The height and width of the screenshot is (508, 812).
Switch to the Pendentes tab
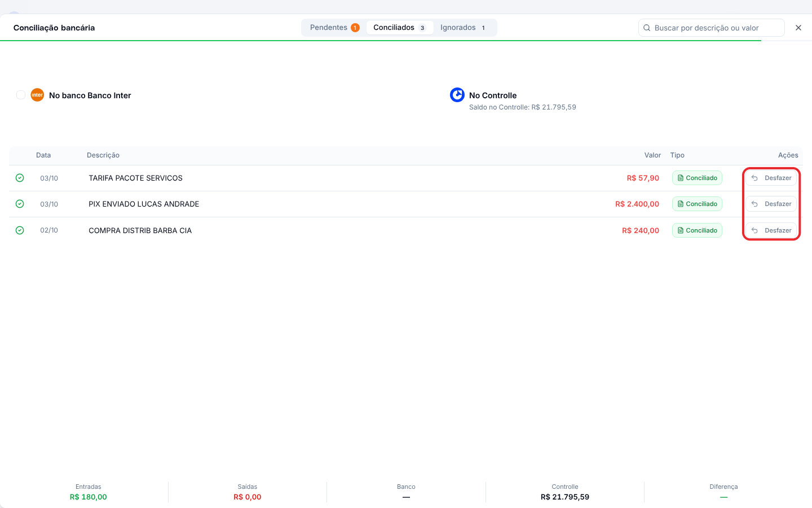tap(334, 28)
